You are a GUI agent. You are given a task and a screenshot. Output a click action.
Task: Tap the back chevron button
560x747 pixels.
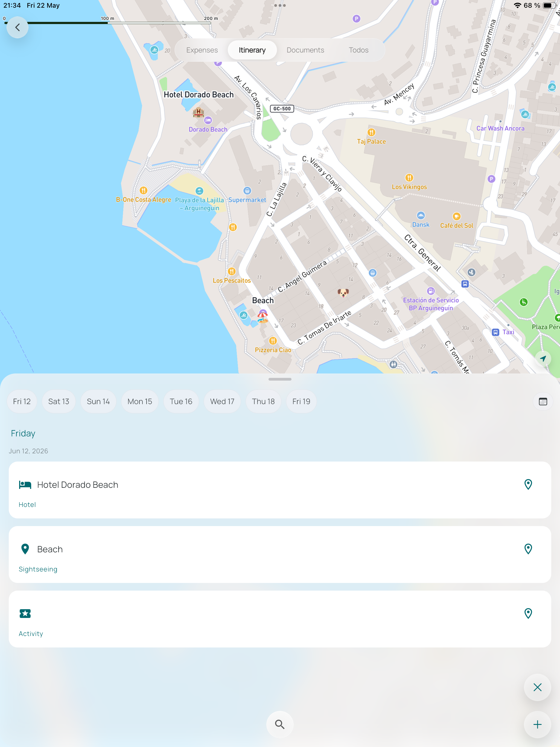pos(17,27)
